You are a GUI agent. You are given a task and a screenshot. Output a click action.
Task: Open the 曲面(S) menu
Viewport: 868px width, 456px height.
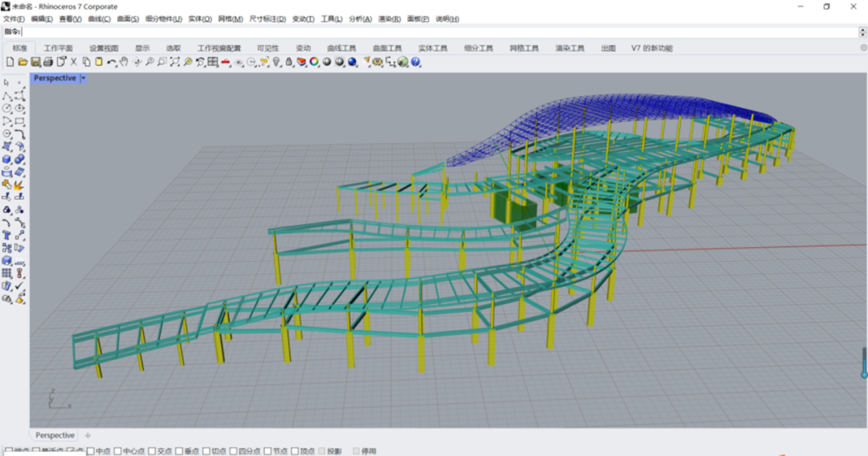(128, 18)
